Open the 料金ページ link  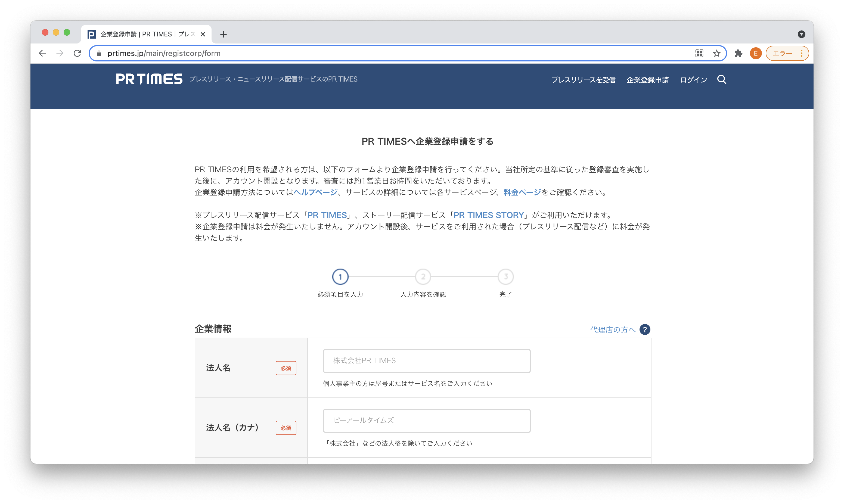point(522,192)
